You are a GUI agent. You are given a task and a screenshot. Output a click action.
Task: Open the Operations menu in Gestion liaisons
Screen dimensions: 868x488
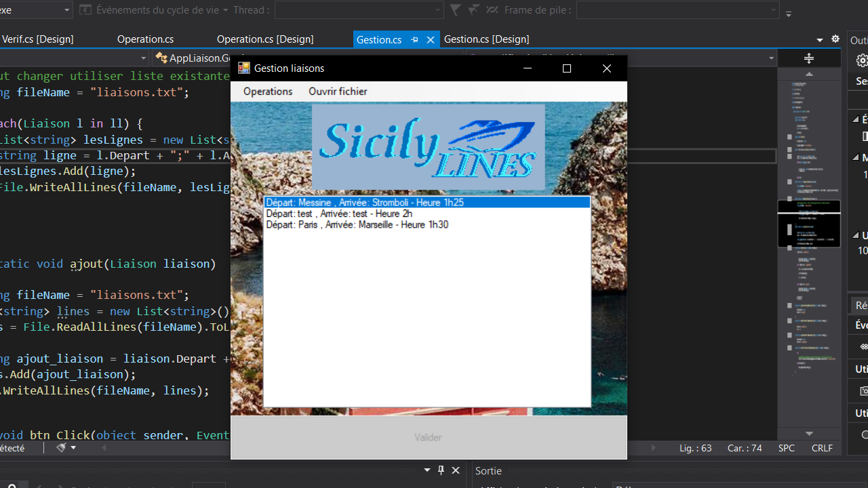pyautogui.click(x=268, y=91)
